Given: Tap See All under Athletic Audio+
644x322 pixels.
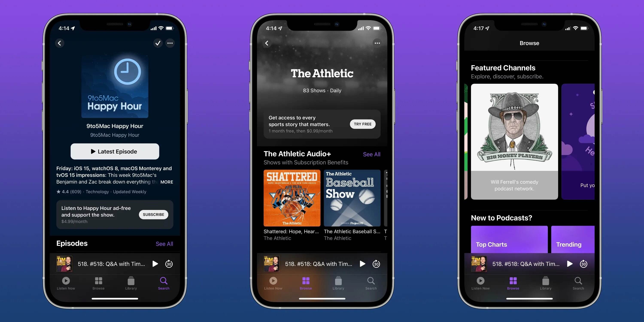Looking at the screenshot, I should pos(371,154).
